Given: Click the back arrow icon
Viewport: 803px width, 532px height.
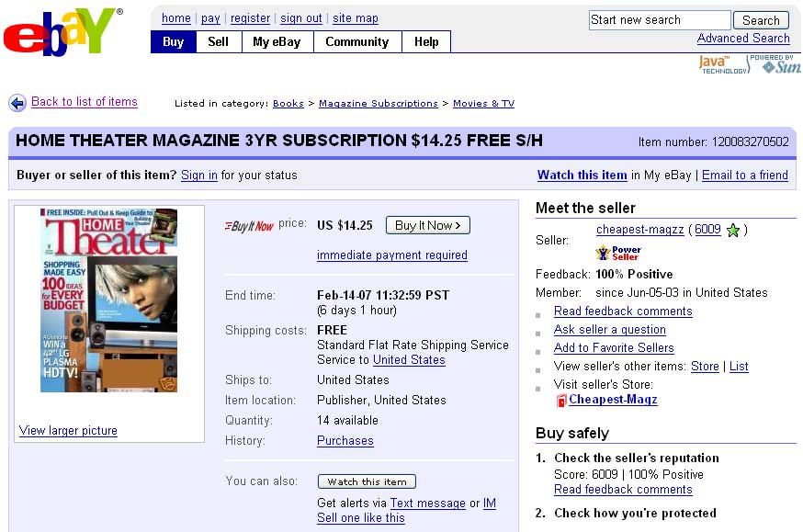Looking at the screenshot, I should pos(17,103).
